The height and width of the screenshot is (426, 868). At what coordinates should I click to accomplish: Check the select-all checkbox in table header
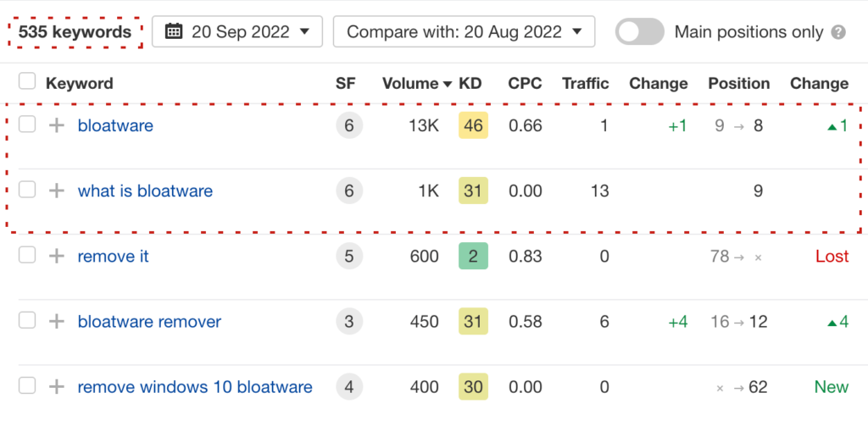click(x=27, y=82)
